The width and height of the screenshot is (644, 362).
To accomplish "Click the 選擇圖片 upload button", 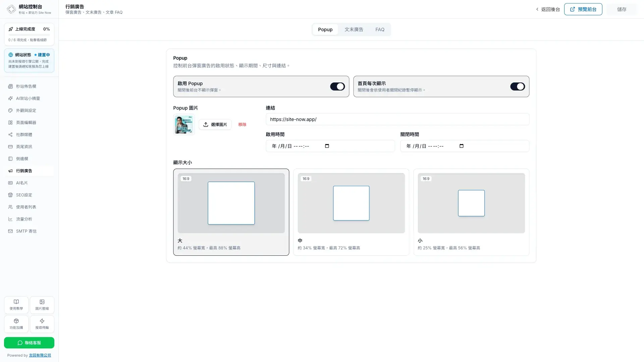I will click(215, 124).
